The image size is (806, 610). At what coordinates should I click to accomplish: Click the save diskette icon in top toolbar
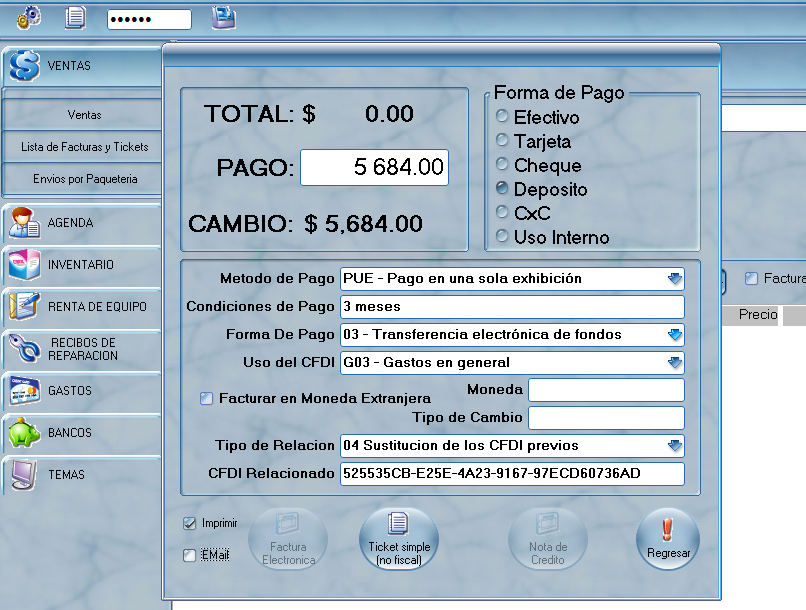[224, 17]
